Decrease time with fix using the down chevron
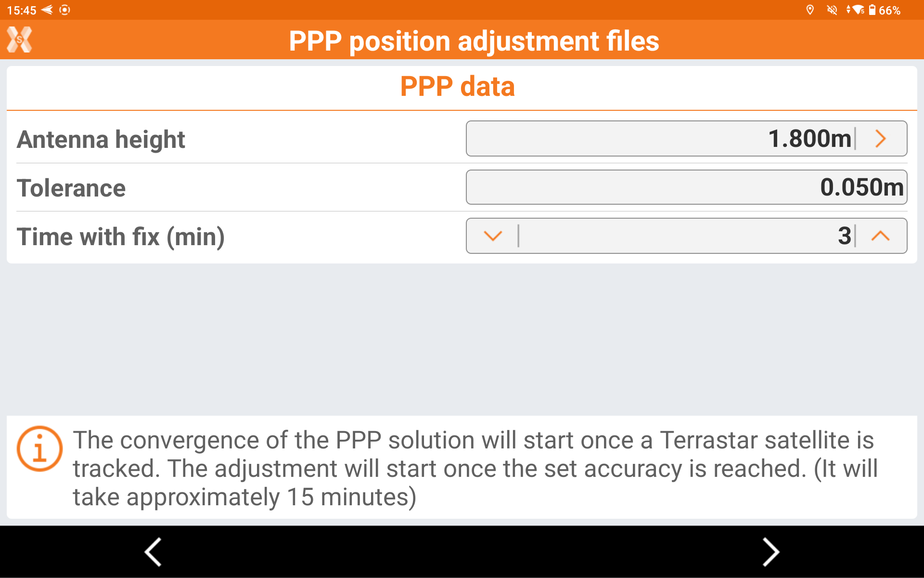 point(493,236)
